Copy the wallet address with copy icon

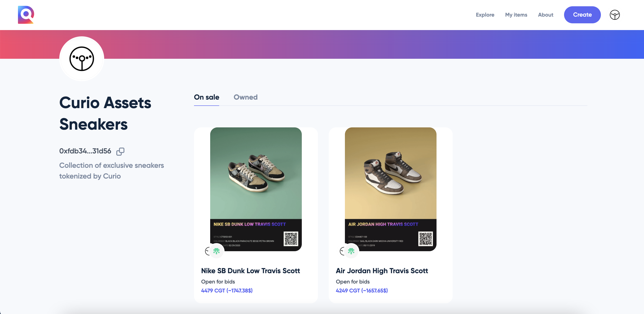(120, 151)
